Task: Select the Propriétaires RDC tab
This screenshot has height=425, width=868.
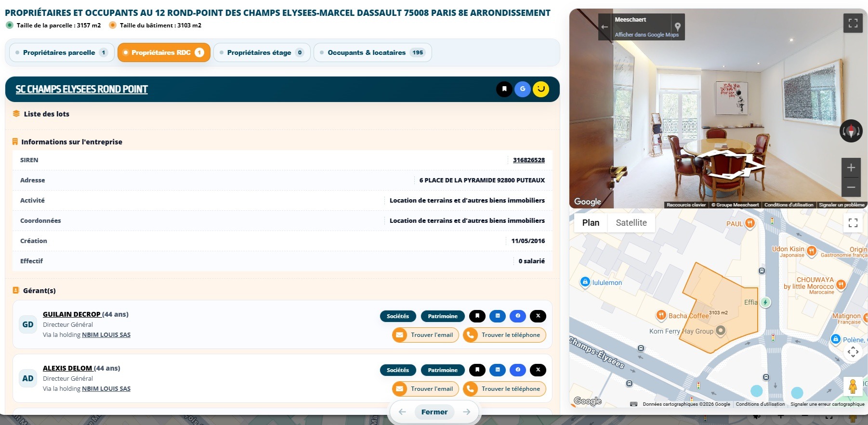Action: pyautogui.click(x=164, y=52)
